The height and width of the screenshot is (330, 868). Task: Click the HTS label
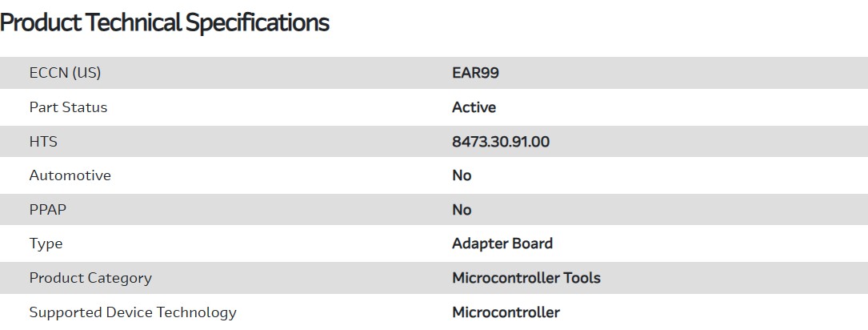[43, 142]
